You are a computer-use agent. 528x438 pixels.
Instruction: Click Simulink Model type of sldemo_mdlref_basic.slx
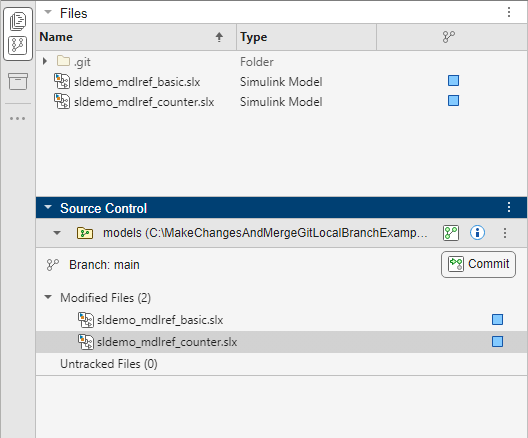pos(281,82)
